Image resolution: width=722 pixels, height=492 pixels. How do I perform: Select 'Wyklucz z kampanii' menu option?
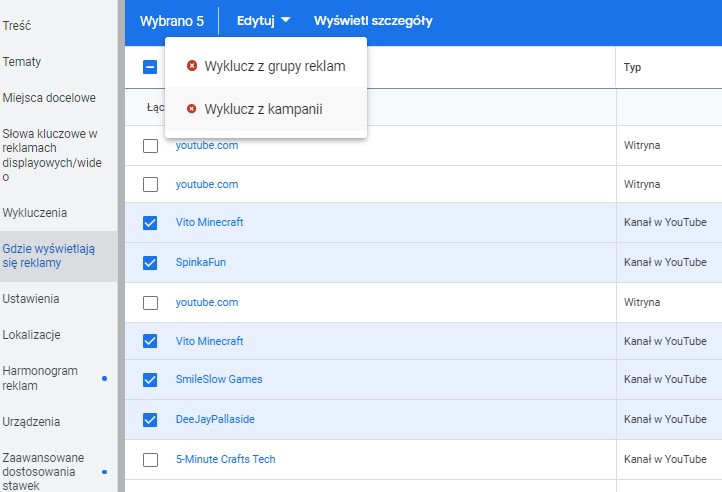(266, 109)
